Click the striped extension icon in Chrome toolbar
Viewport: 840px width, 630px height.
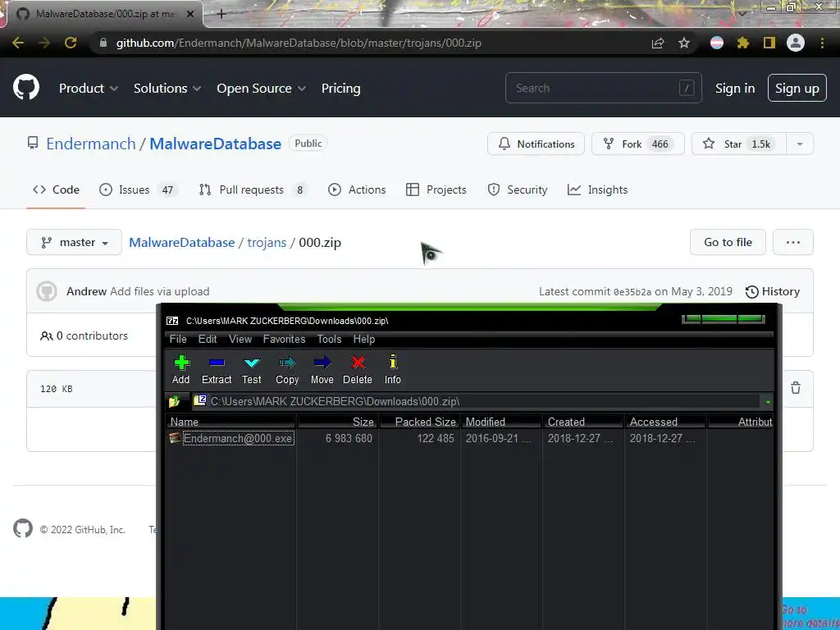click(717, 43)
